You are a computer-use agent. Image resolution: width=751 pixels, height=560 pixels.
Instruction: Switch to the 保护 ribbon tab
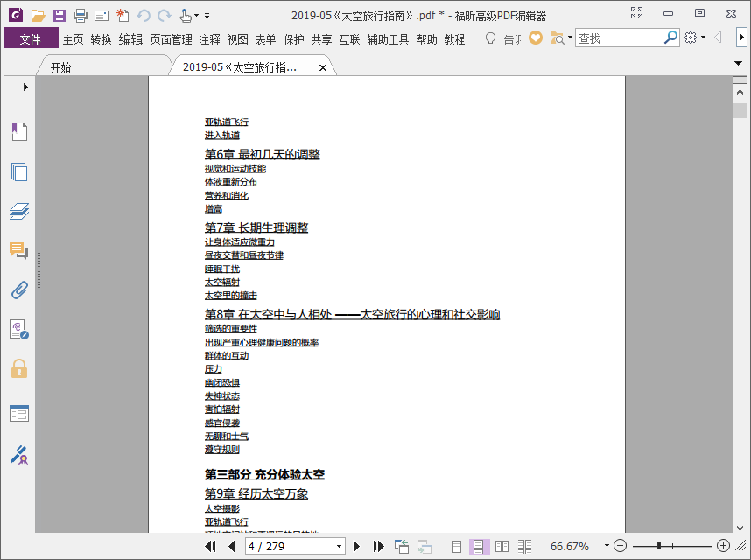coord(293,39)
